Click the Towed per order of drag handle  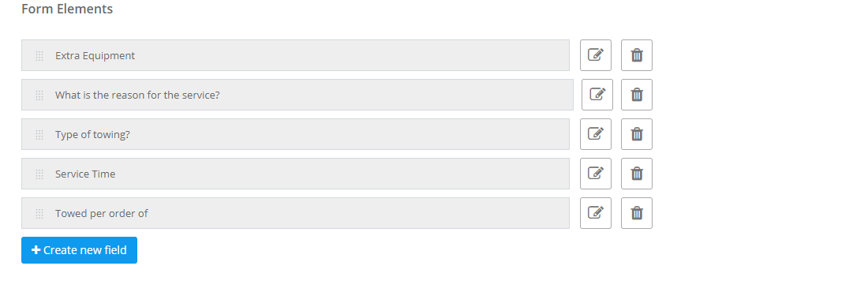pyautogui.click(x=39, y=214)
